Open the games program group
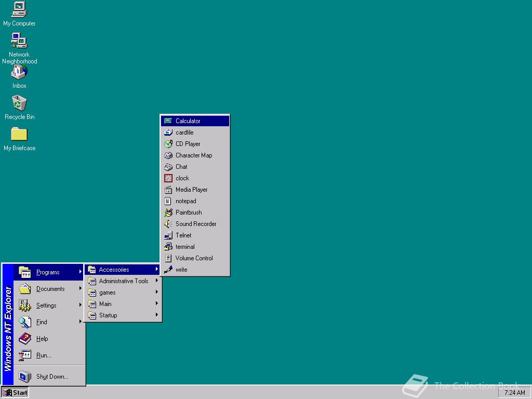 [123, 292]
